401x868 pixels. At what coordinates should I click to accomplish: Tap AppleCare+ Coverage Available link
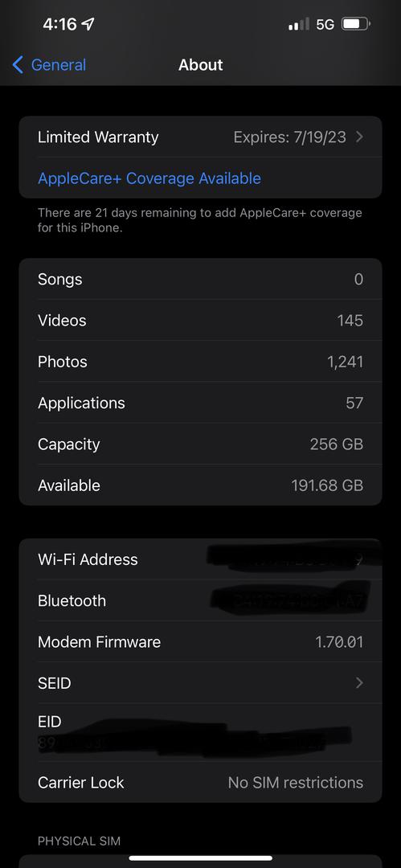pyautogui.click(x=149, y=178)
